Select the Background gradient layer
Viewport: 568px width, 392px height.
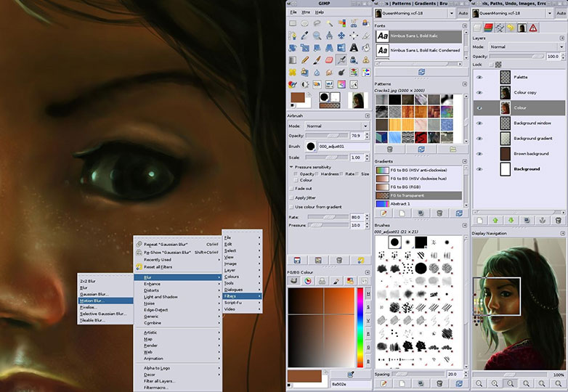519,138
